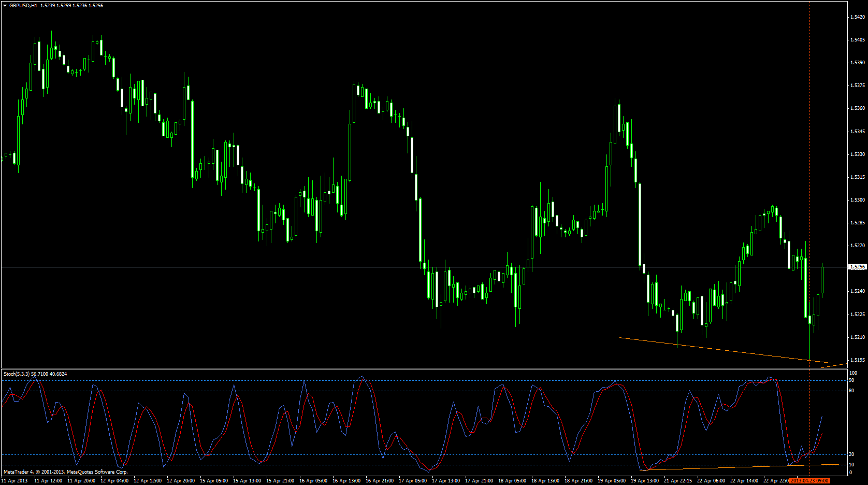Click time axis label 22 Apr 14:00
This screenshot has height=485, width=868.
744,481
